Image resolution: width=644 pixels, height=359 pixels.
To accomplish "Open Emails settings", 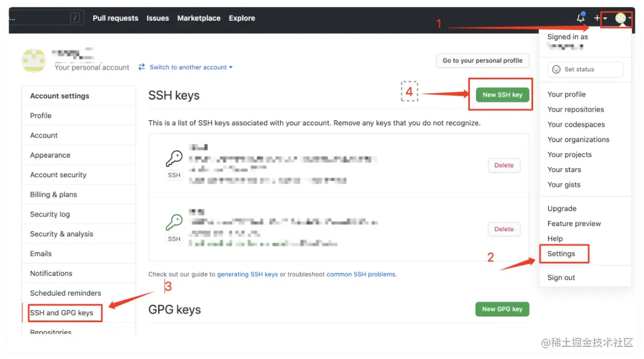I will (78, 254).
